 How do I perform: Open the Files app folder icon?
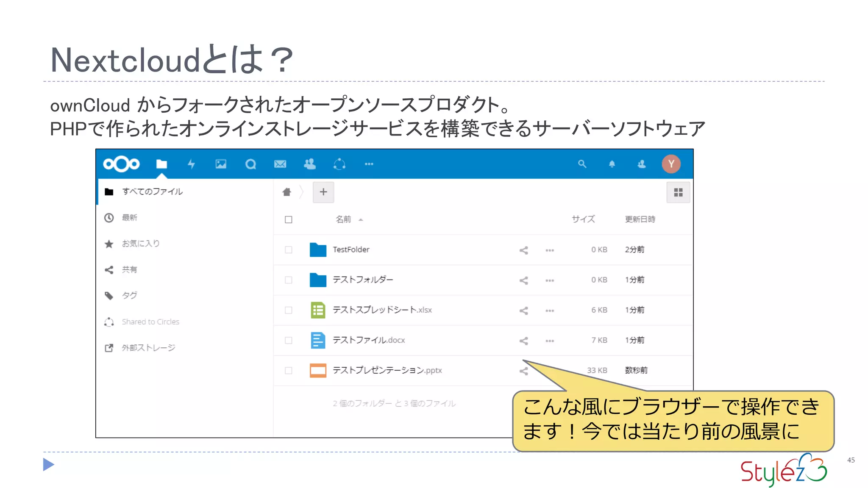click(161, 164)
